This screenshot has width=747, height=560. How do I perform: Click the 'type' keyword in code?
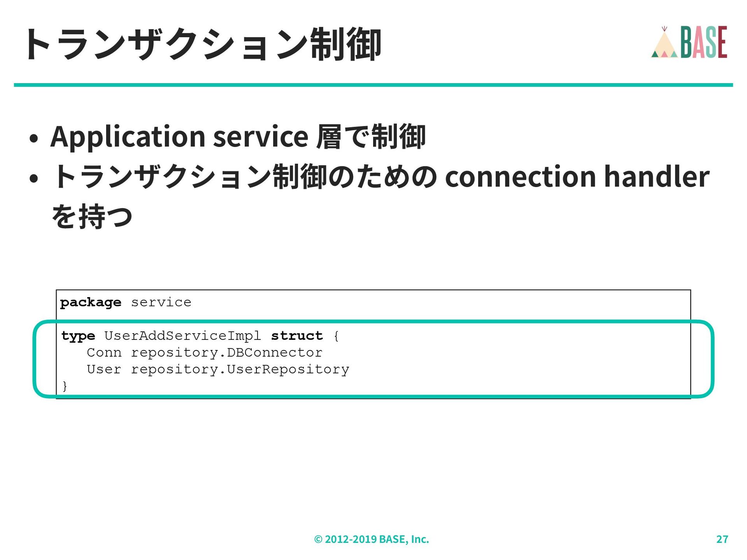(78, 336)
